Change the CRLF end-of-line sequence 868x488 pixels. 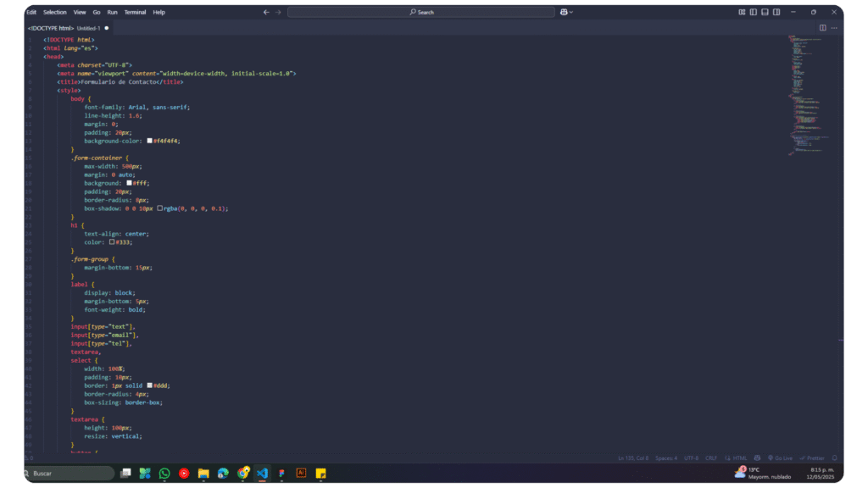(711, 458)
